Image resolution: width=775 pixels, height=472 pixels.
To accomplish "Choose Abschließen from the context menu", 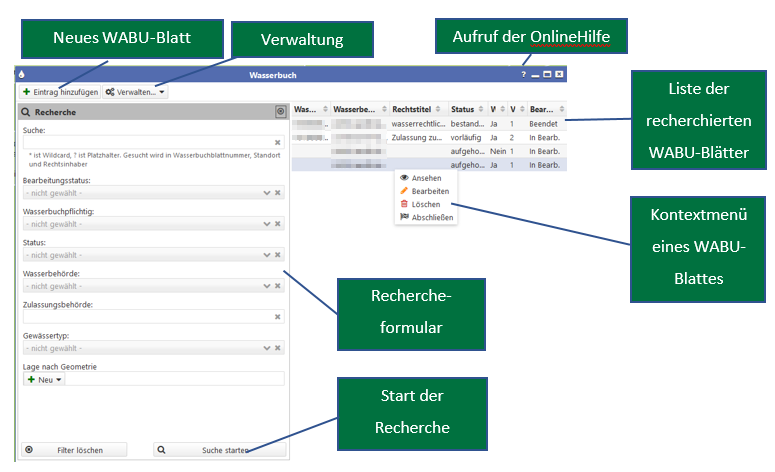I will [432, 217].
